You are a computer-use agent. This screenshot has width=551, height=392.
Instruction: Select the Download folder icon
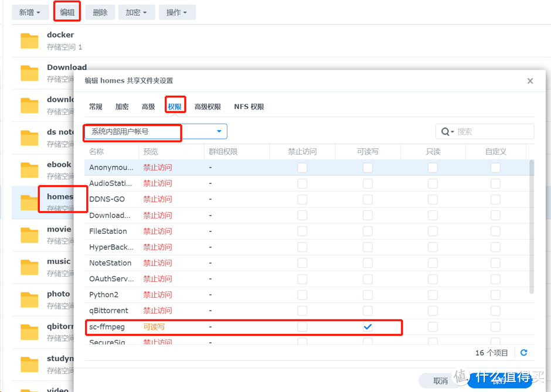tap(29, 73)
